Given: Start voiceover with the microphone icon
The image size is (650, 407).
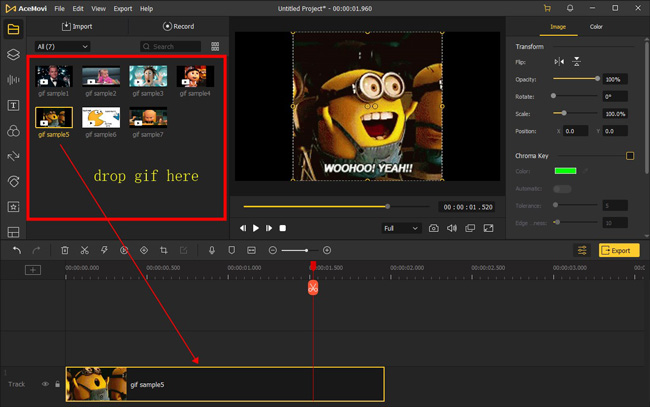Looking at the screenshot, I should 212,250.
